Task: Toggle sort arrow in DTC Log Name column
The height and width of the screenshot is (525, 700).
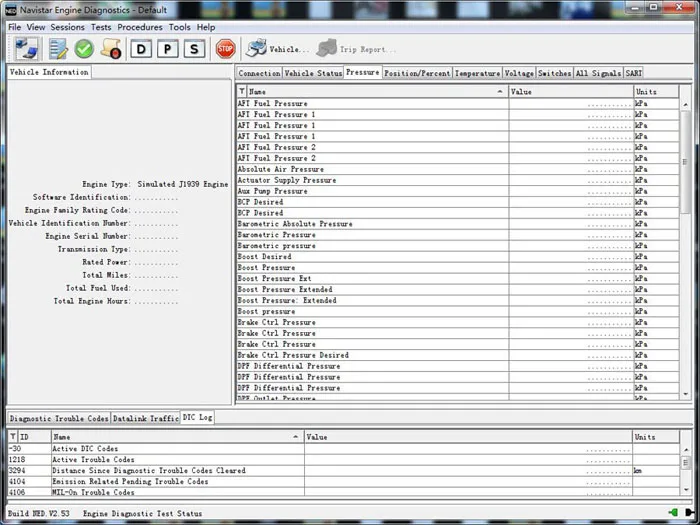Action: point(296,437)
